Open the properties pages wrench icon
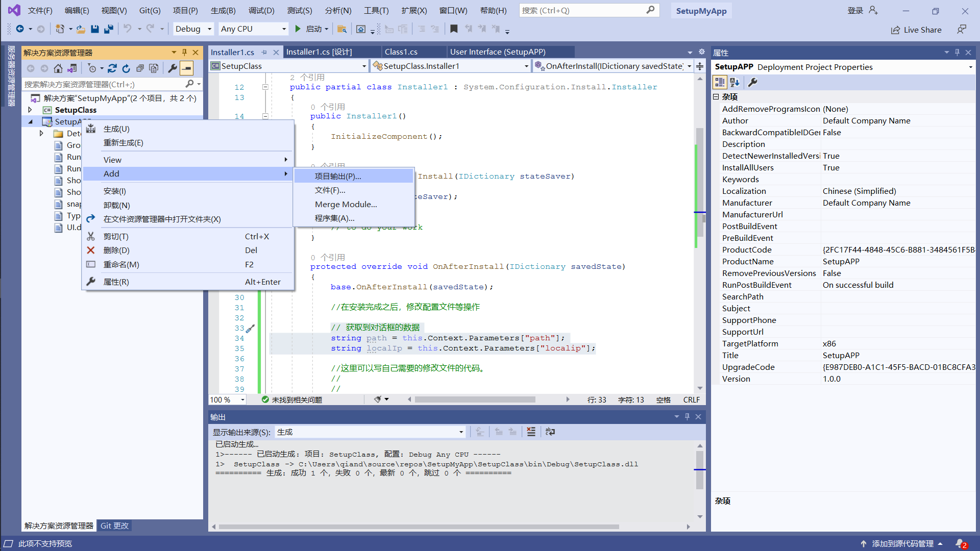 (752, 82)
